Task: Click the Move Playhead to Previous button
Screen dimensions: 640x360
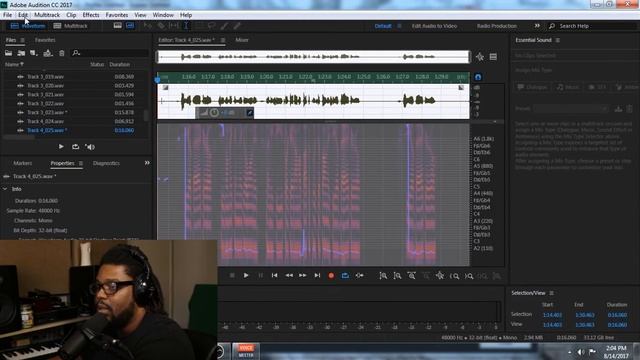Action: tap(274, 276)
